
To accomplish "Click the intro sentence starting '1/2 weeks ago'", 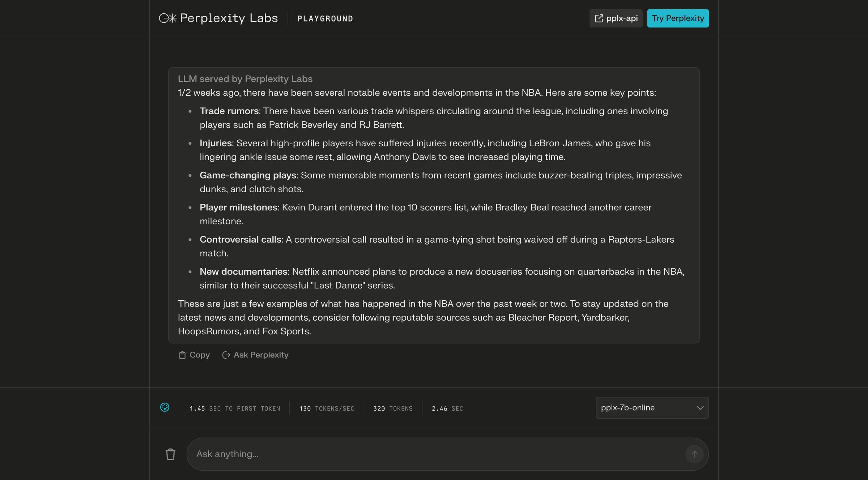I will 417,93.
